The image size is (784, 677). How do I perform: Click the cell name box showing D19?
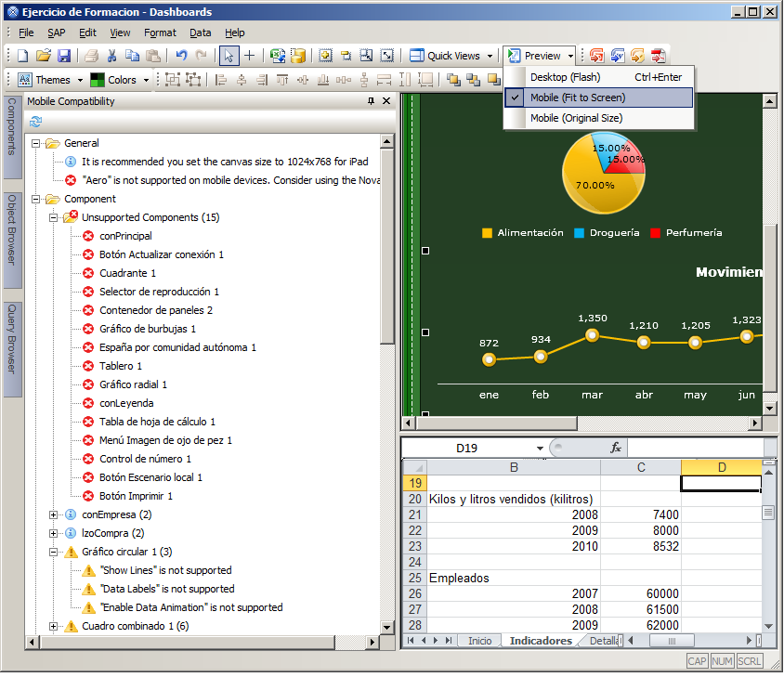point(467,449)
